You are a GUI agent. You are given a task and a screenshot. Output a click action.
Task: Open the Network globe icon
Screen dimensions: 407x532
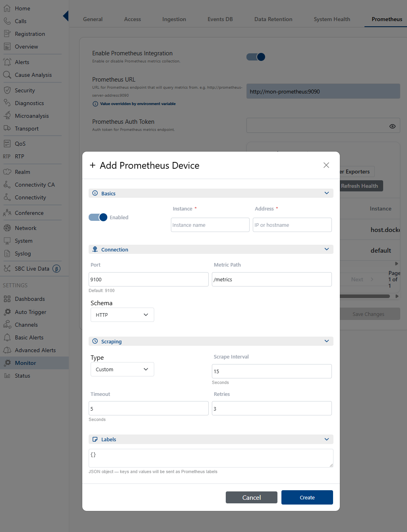click(7, 228)
